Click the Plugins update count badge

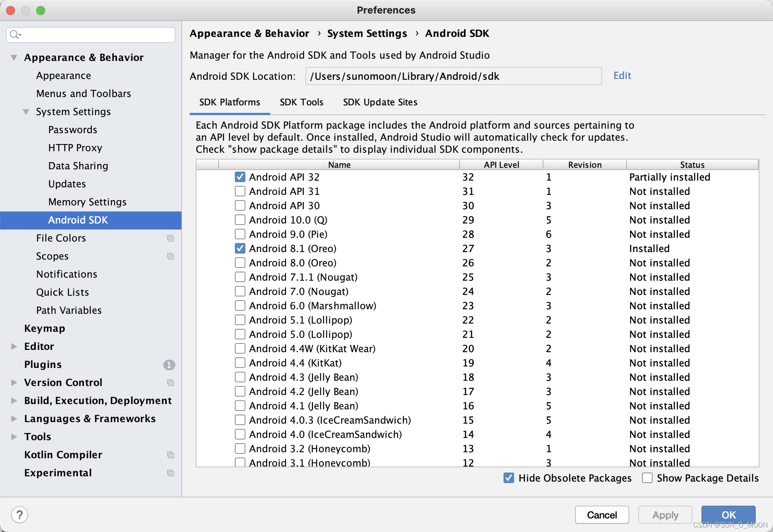169,365
